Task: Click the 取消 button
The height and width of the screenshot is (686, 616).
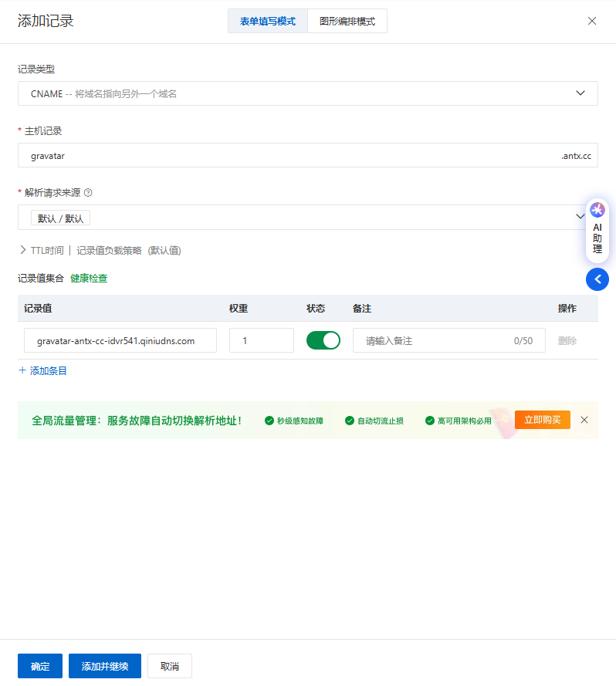Action: 169,666
